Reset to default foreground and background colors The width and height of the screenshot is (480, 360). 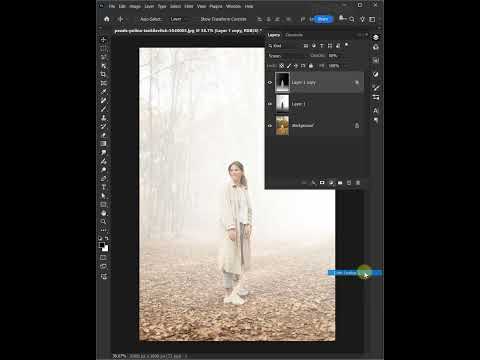point(100,238)
